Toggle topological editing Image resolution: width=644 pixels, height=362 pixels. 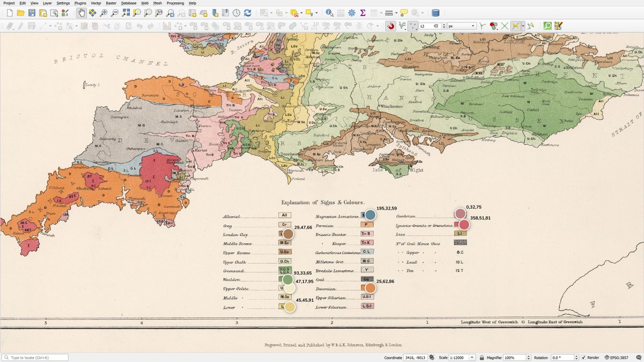point(482,26)
